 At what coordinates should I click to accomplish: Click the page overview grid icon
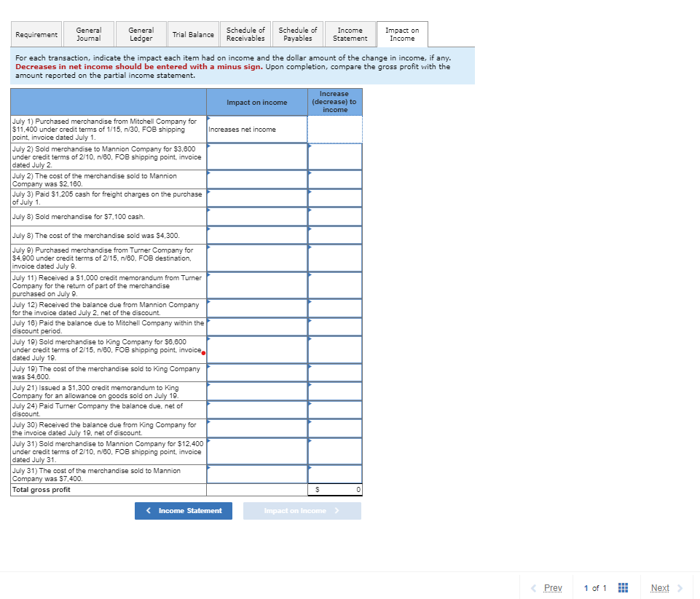coord(623,587)
